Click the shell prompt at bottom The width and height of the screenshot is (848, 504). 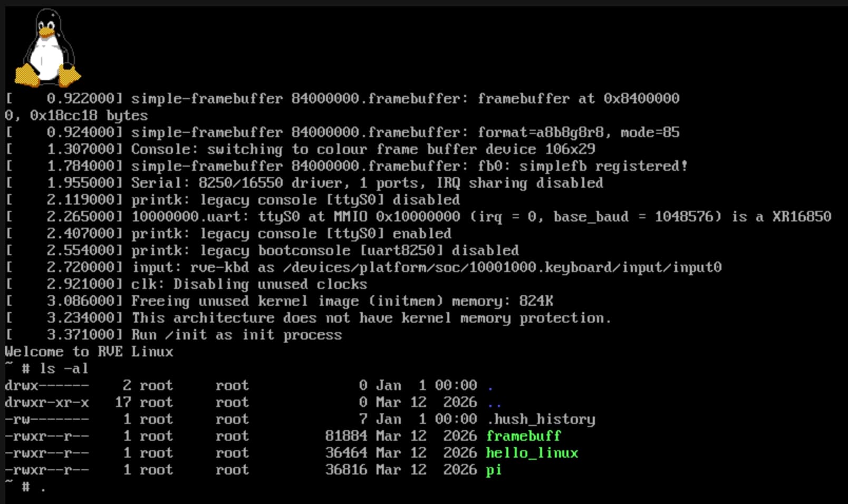point(26,487)
